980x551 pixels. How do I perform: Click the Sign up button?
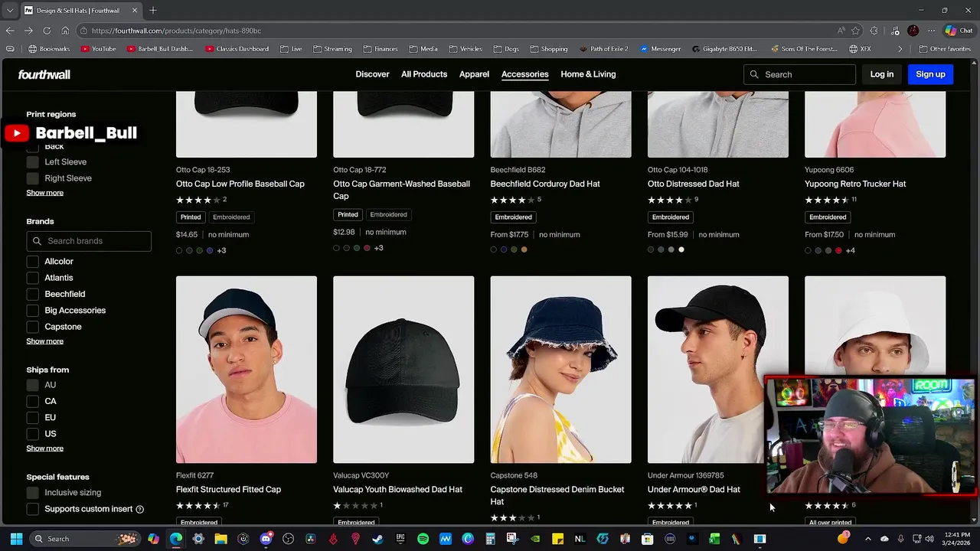click(x=930, y=74)
